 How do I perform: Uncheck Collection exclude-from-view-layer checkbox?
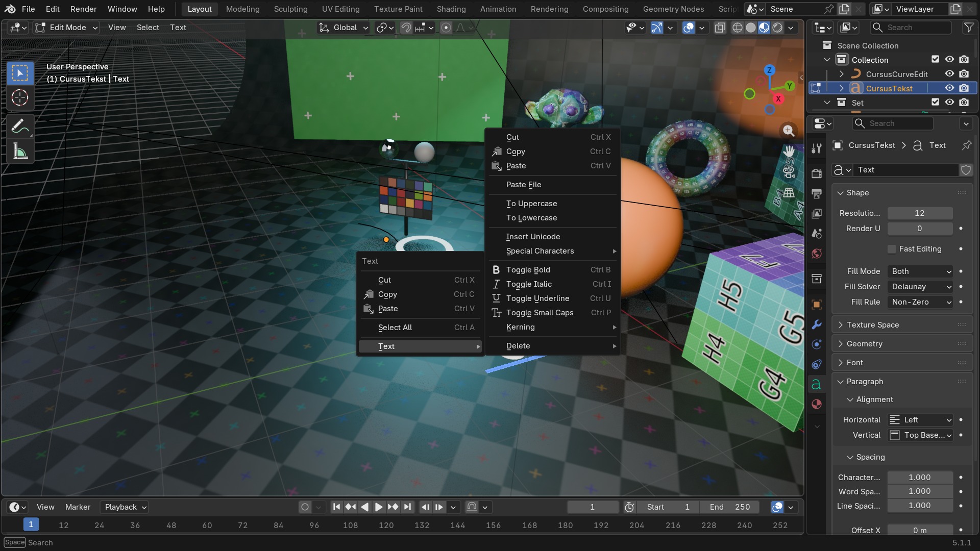(x=935, y=59)
